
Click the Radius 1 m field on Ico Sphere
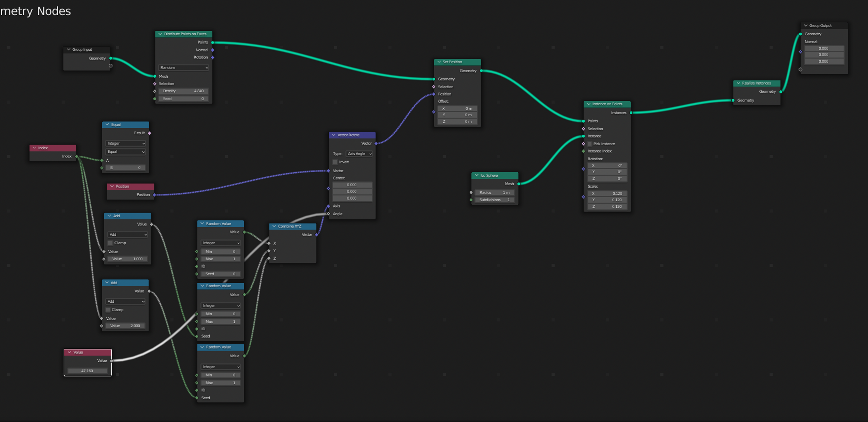495,193
